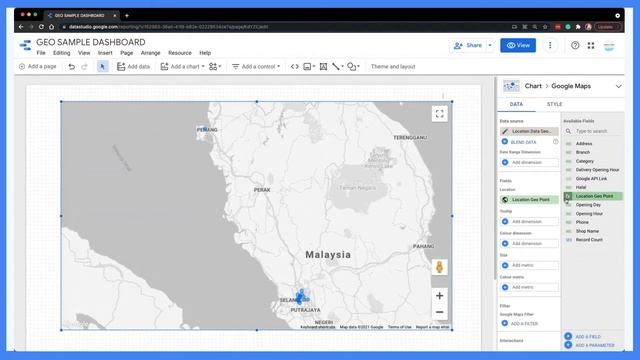The width and height of the screenshot is (640, 360).
Task: Open Theme and layout panel
Action: point(393,67)
